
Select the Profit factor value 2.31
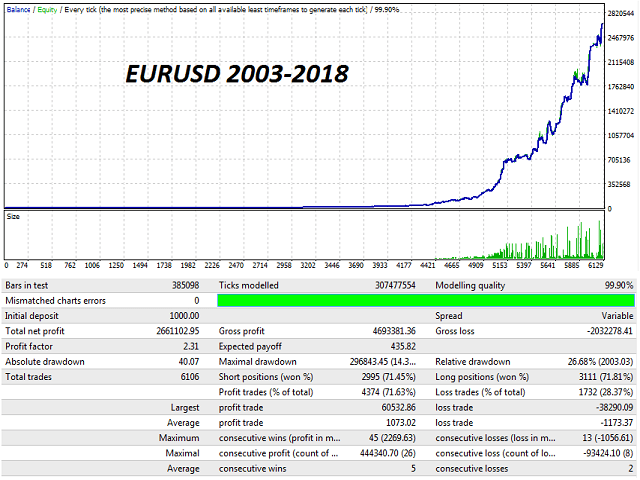pyautogui.click(x=189, y=346)
